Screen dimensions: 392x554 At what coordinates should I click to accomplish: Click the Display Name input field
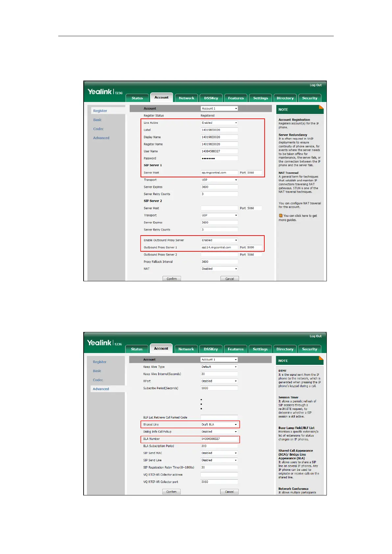click(x=219, y=137)
